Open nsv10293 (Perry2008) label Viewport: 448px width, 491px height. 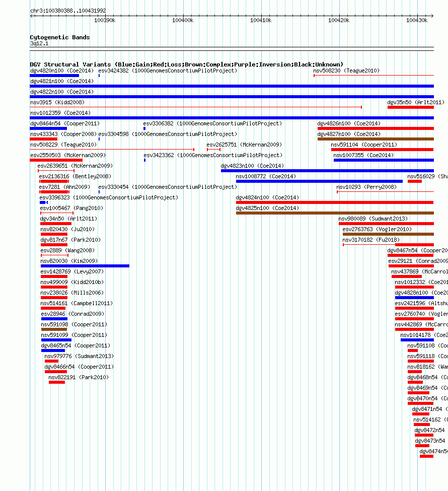pos(366,187)
